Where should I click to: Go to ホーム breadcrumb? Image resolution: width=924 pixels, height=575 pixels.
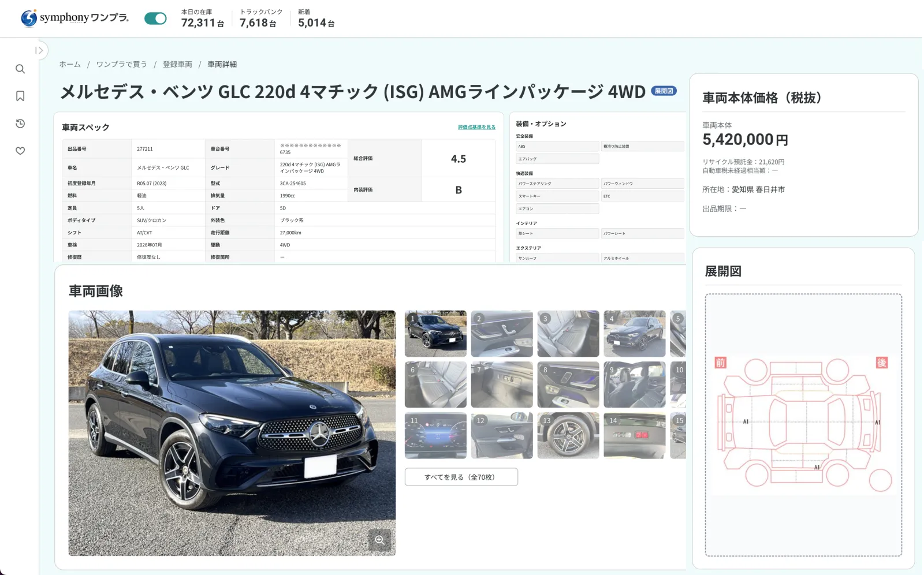click(x=70, y=64)
